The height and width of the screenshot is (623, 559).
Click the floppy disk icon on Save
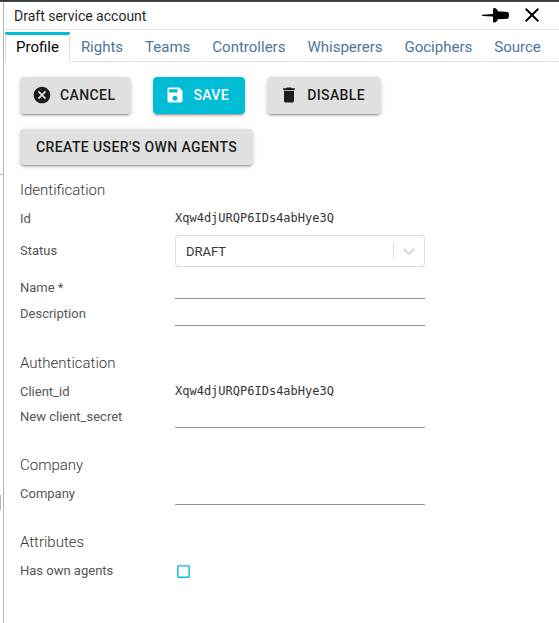pos(175,95)
